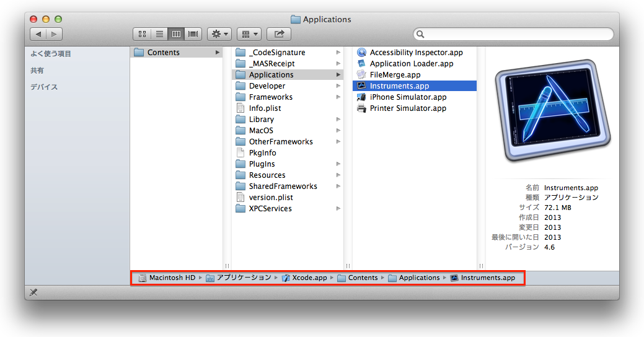Select Application Loader.app icon
Viewport: 644px width, 337px height.
click(361, 64)
